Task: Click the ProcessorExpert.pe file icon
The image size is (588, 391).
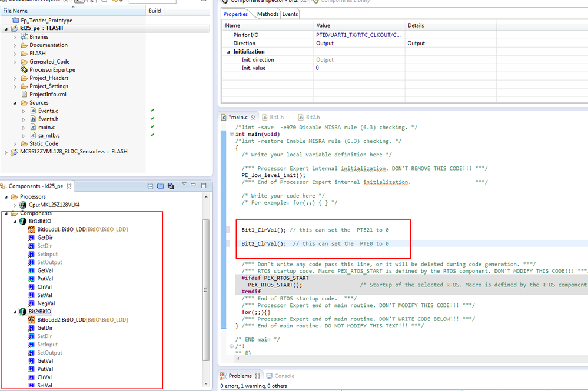Action: coord(24,69)
